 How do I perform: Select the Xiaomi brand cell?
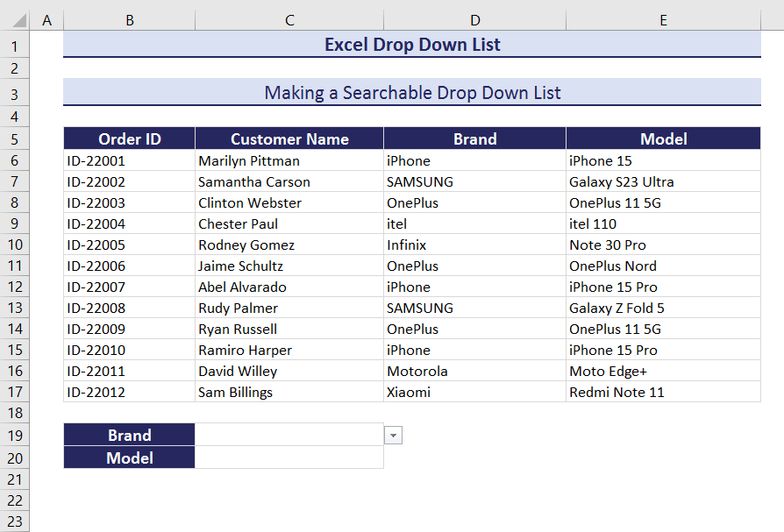click(x=475, y=391)
